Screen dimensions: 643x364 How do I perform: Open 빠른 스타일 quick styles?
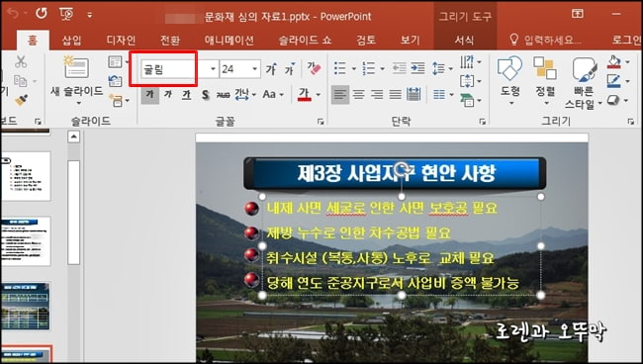[x=583, y=83]
